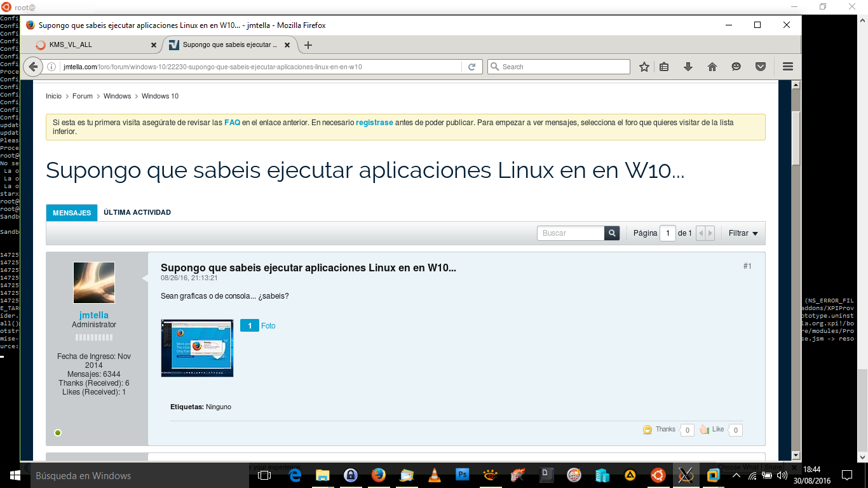Open the attached Firefox screenshot thumbnail
This screenshot has height=488, width=868.
[x=197, y=348]
